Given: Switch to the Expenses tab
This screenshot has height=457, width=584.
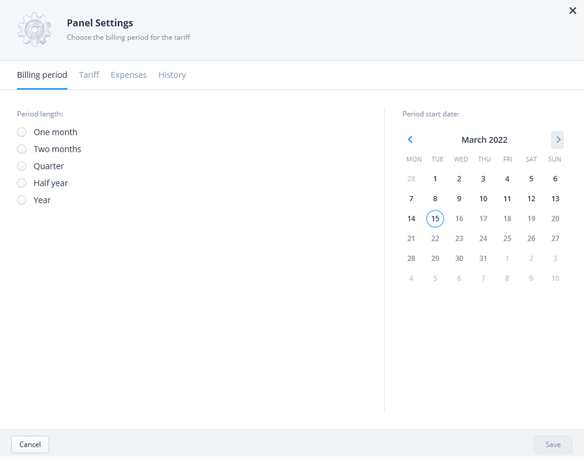Looking at the screenshot, I should tap(128, 75).
